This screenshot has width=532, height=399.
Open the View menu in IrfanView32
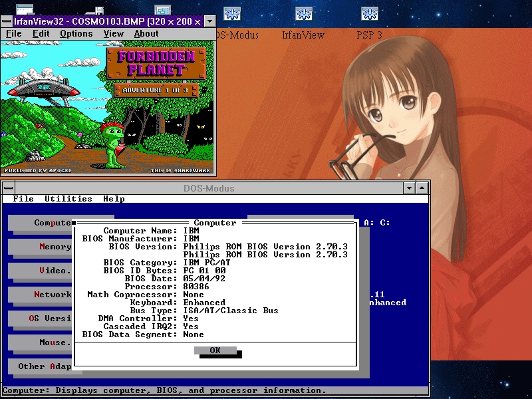[x=114, y=34]
